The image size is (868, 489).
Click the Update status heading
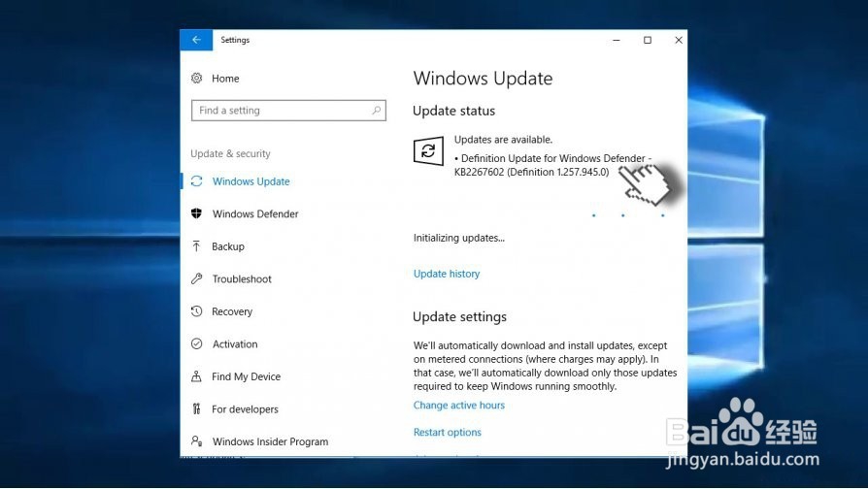point(454,111)
